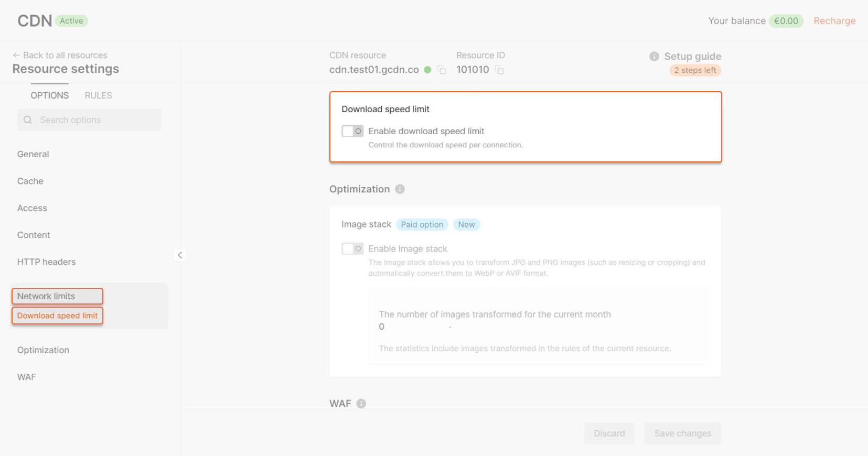Click the search magnifier in options search
868x456 pixels.
27,120
